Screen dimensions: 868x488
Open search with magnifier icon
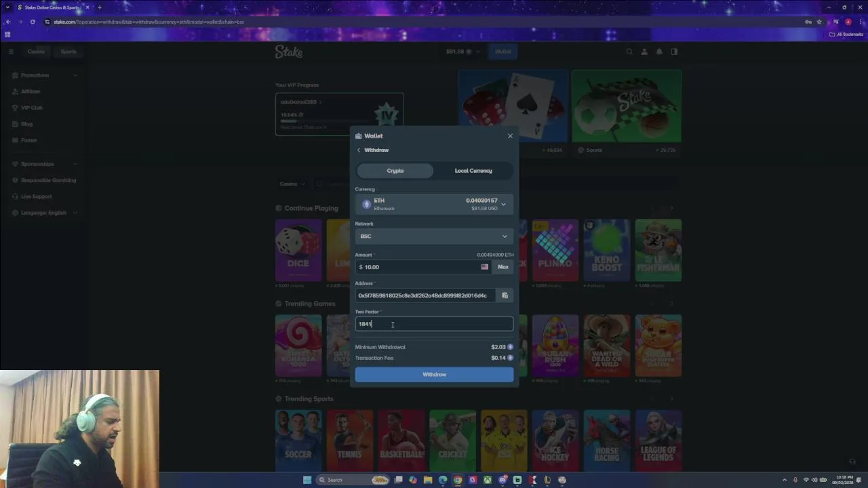629,52
